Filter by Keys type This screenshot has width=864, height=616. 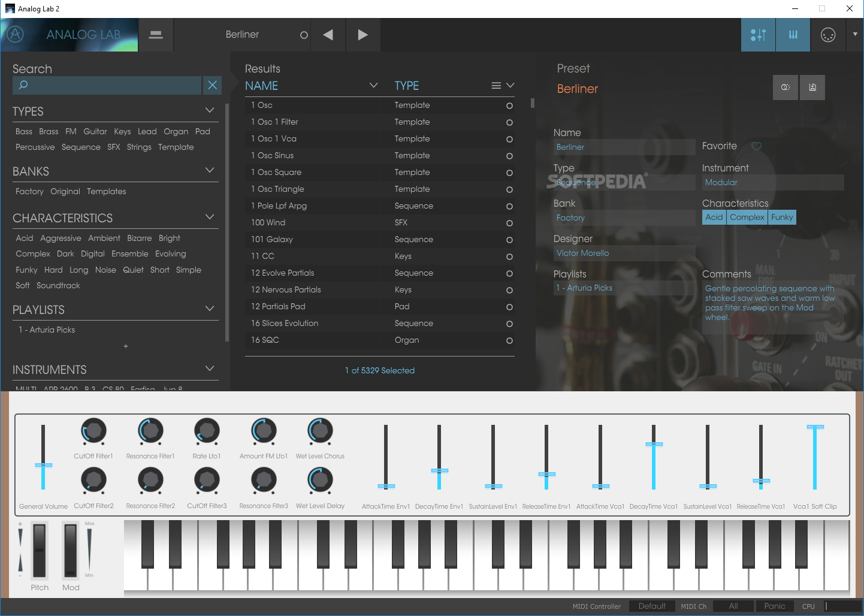[x=122, y=131]
